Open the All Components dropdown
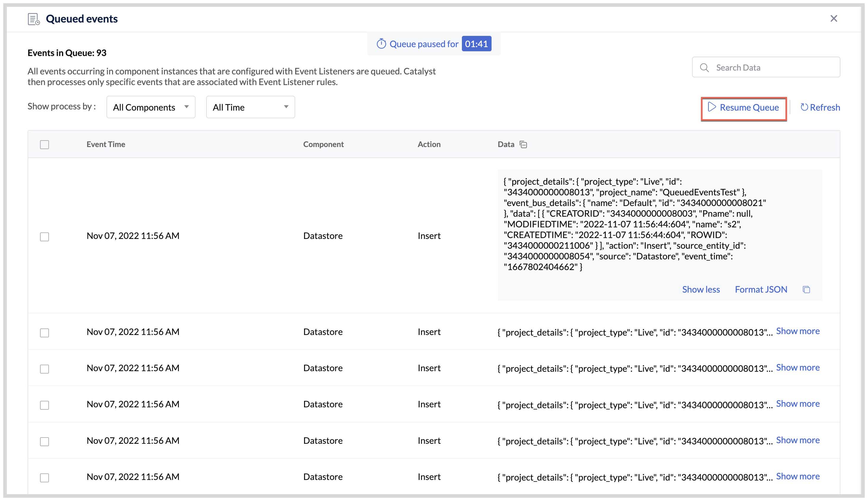Viewport: 868px width, 501px height. (x=150, y=107)
